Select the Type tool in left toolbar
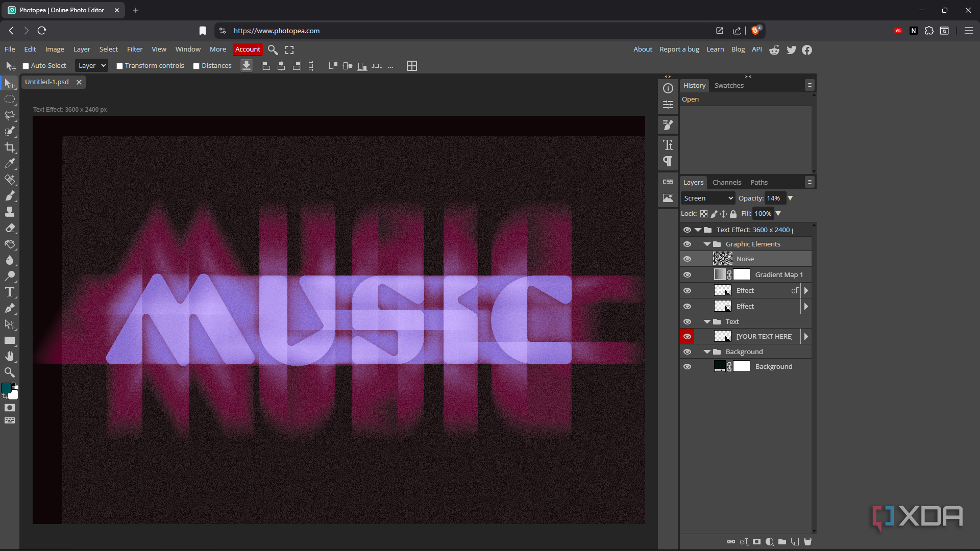The height and width of the screenshot is (551, 980). (10, 292)
